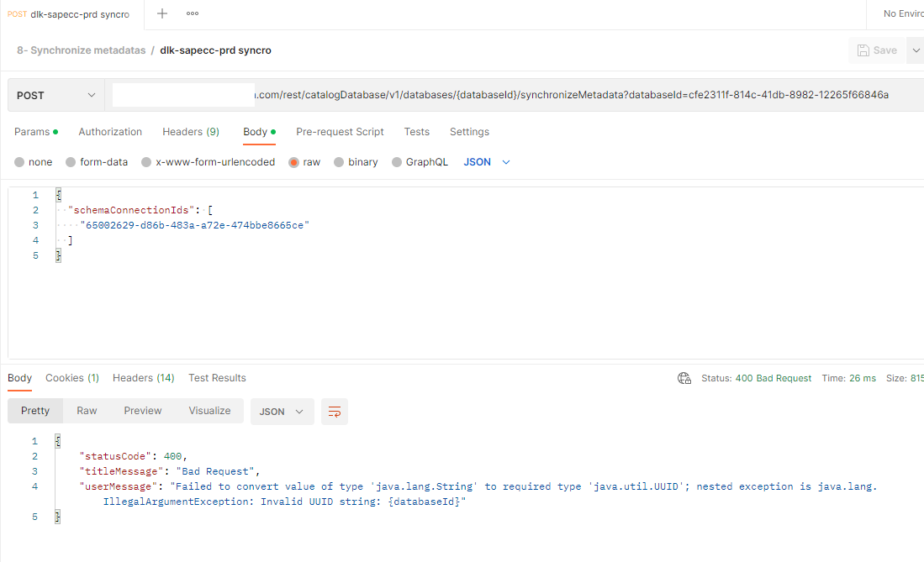This screenshot has height=562, width=924.
Task: Click the wrap lines icon in response toolbar
Action: coord(334,411)
